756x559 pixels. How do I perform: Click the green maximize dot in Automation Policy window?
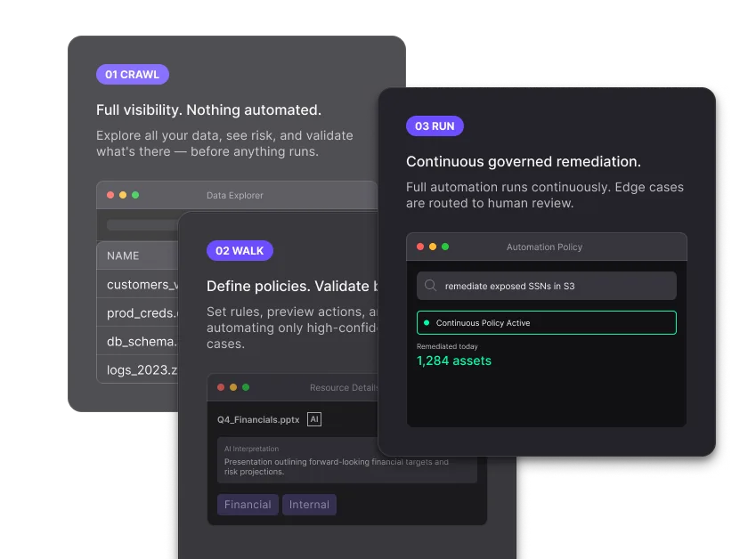[x=445, y=247]
